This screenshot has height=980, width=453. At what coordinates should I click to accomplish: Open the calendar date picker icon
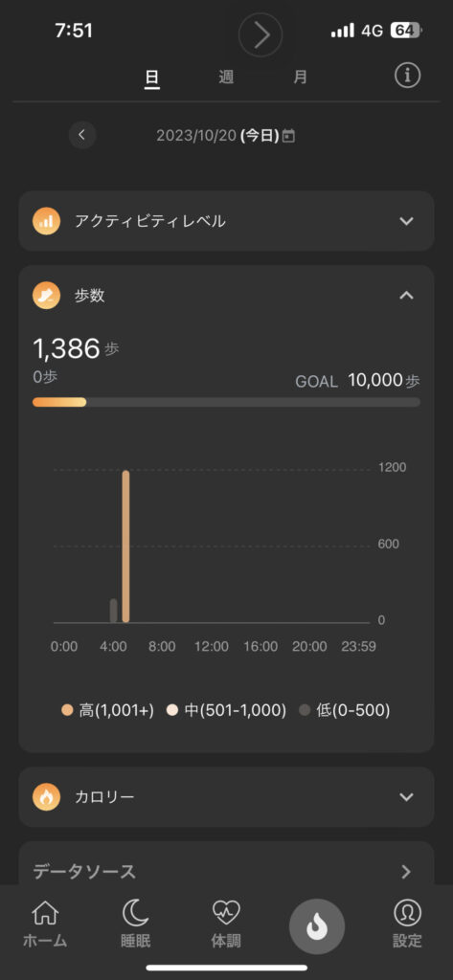tap(288, 136)
